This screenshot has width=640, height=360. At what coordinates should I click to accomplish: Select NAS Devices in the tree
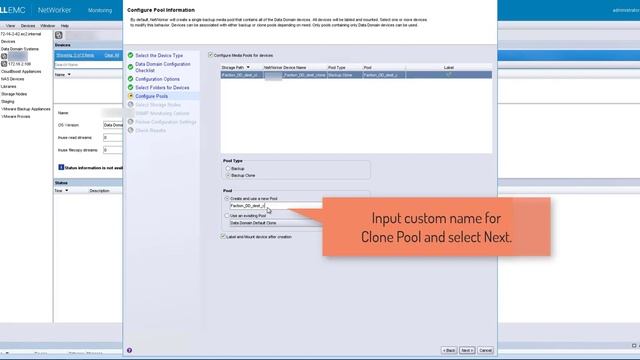coord(12,79)
